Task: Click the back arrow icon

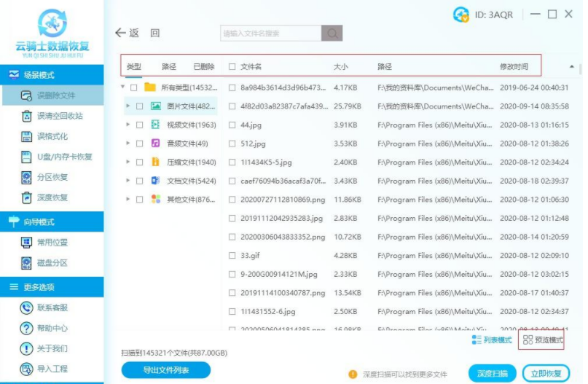Action: (x=120, y=33)
